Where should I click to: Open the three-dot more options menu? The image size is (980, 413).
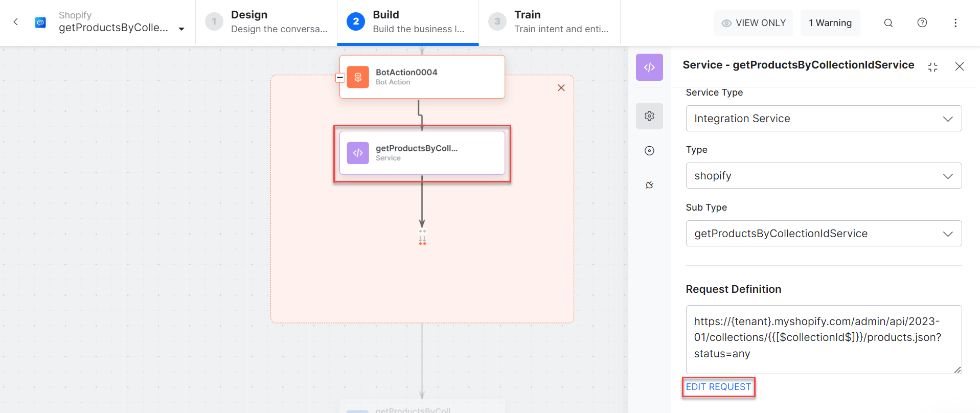(x=955, y=23)
